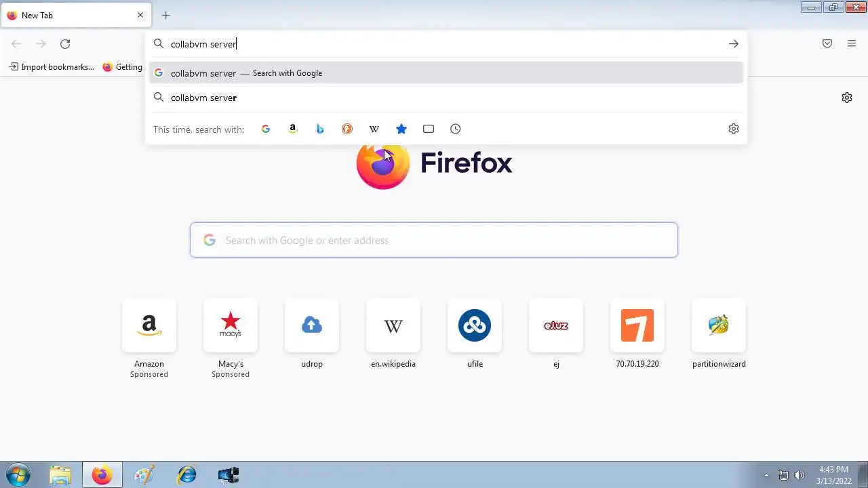Open a new tab with plus
The height and width of the screenshot is (488, 868).
165,15
